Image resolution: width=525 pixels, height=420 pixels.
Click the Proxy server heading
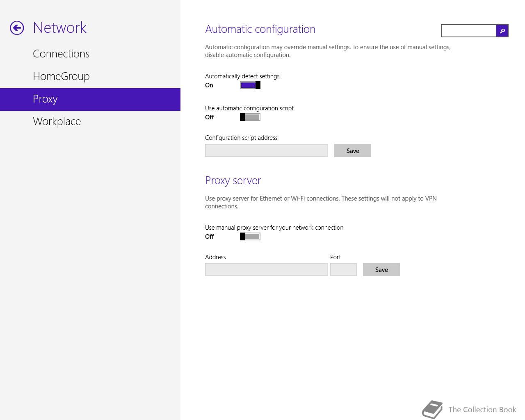point(233,180)
